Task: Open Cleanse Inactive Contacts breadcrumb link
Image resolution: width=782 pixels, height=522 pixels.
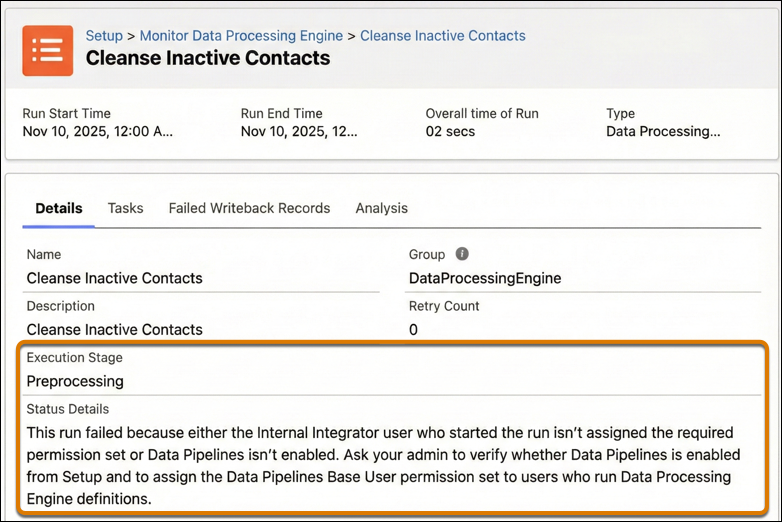Action: click(442, 36)
